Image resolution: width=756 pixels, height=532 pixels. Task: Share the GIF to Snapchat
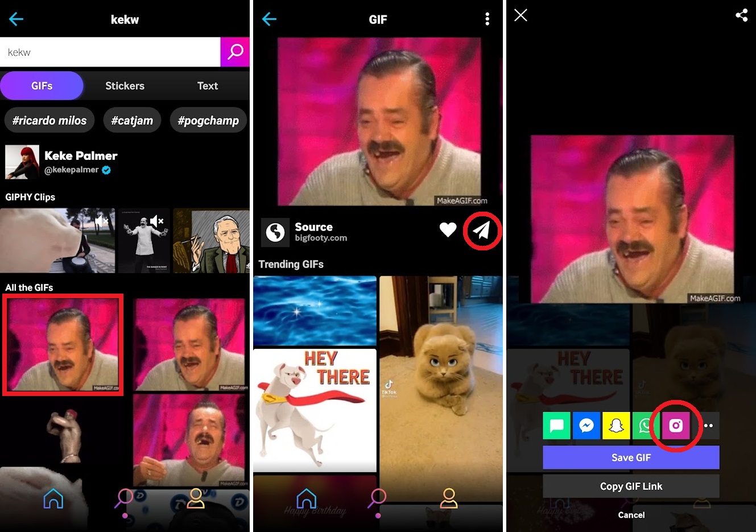coord(617,426)
